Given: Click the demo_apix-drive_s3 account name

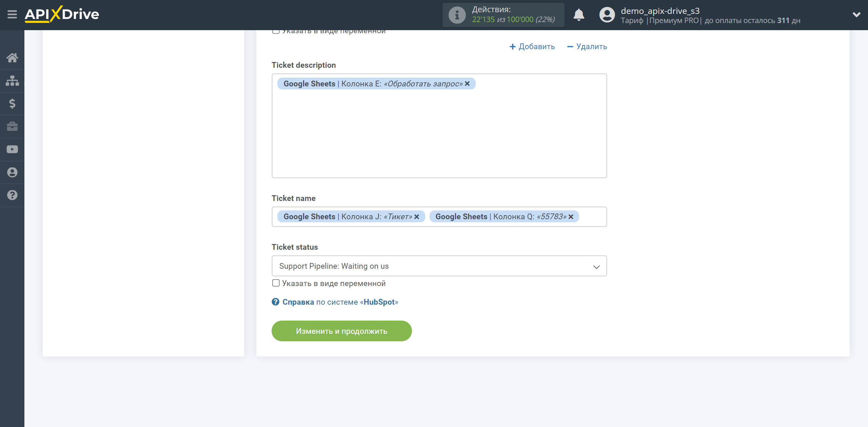Looking at the screenshot, I should [660, 11].
